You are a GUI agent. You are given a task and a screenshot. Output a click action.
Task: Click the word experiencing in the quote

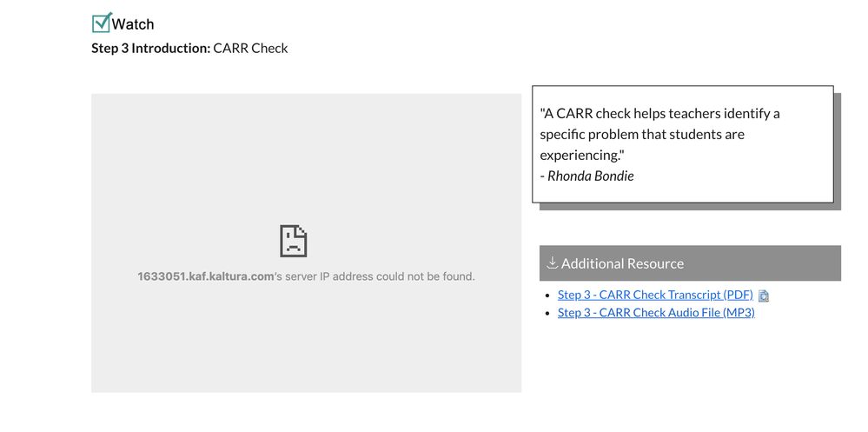[578, 156]
